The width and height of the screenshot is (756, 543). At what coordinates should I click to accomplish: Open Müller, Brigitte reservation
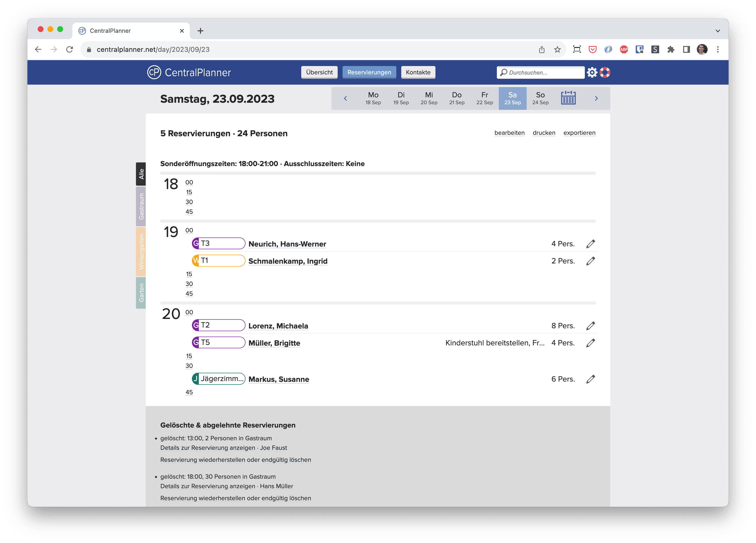tap(274, 343)
